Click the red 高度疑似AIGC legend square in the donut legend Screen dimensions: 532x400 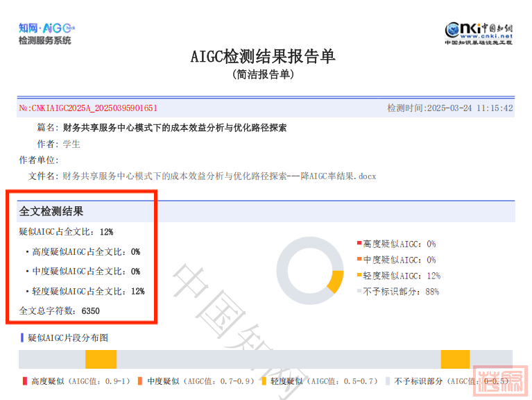[359, 243]
